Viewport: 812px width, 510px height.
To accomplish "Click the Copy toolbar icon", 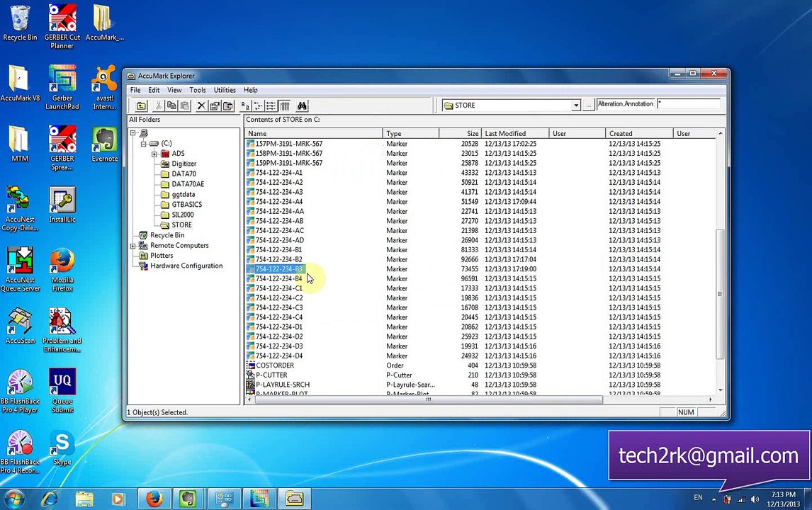I will [x=171, y=106].
